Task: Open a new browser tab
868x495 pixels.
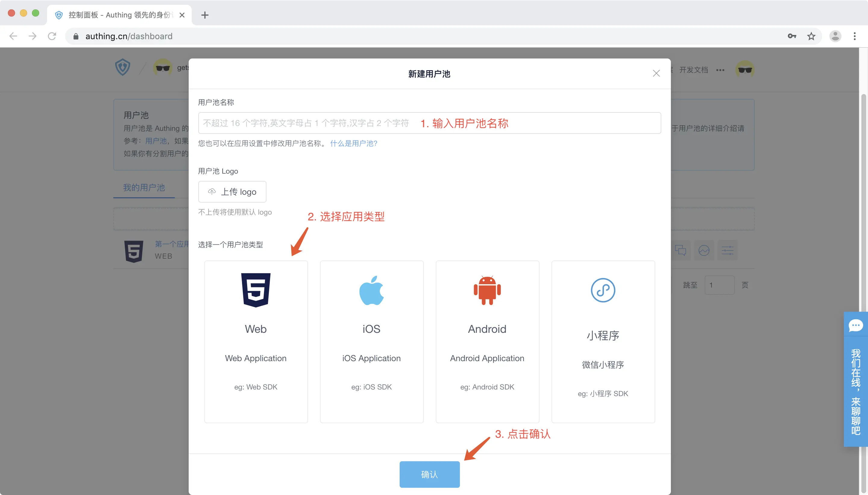Action: tap(205, 15)
